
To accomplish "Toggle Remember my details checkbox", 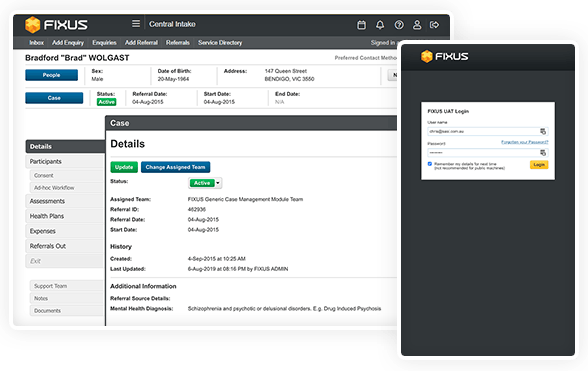I will tap(430, 164).
